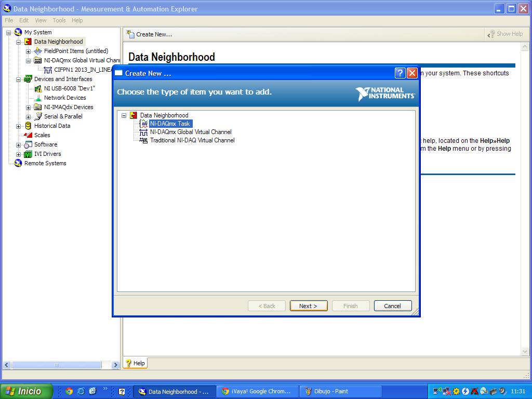Click the My System icon in the tree

18,32
